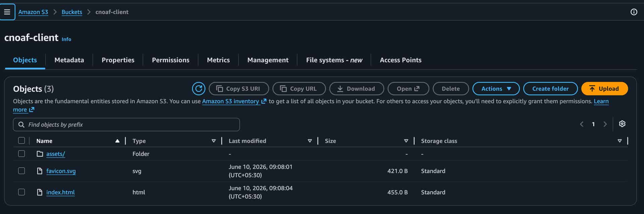Open the Actions dropdown menu
Screen dimensions: 644x214
496,89
